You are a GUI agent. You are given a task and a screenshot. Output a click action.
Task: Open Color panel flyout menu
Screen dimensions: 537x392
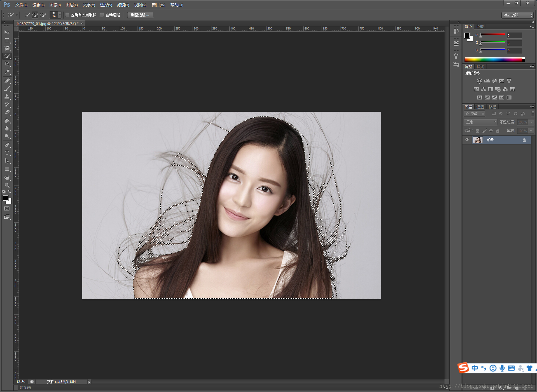[x=532, y=27]
